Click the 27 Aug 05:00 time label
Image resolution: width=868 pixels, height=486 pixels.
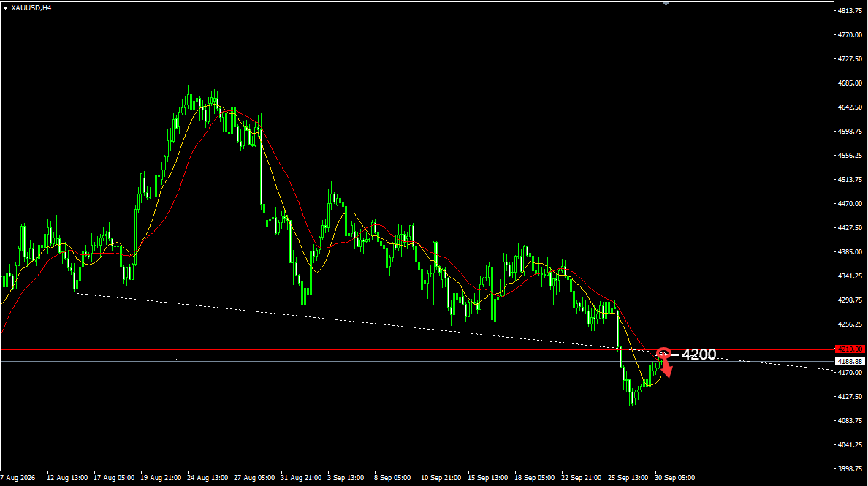[x=254, y=478]
